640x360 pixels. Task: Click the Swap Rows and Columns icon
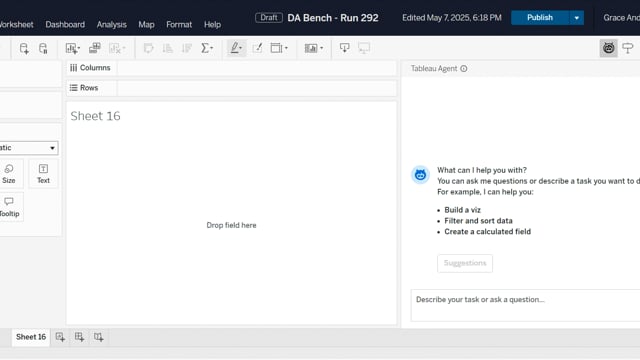[x=148, y=48]
